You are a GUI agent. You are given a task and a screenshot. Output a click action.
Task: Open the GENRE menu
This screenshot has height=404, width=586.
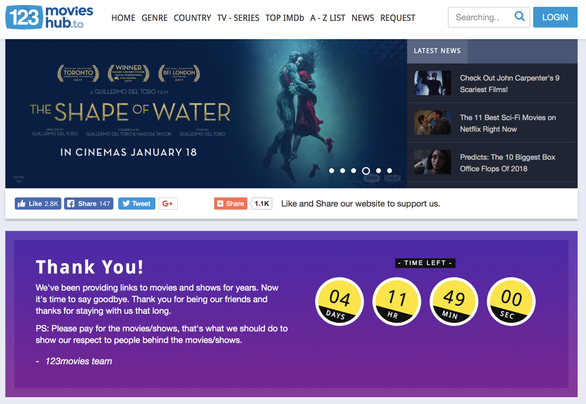154,18
